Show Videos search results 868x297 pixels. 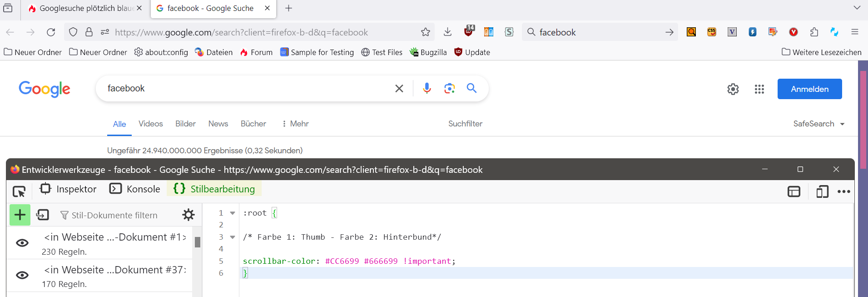pos(151,124)
